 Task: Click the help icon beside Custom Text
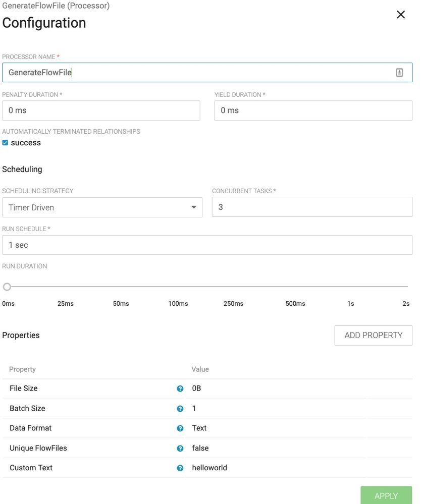click(x=180, y=468)
